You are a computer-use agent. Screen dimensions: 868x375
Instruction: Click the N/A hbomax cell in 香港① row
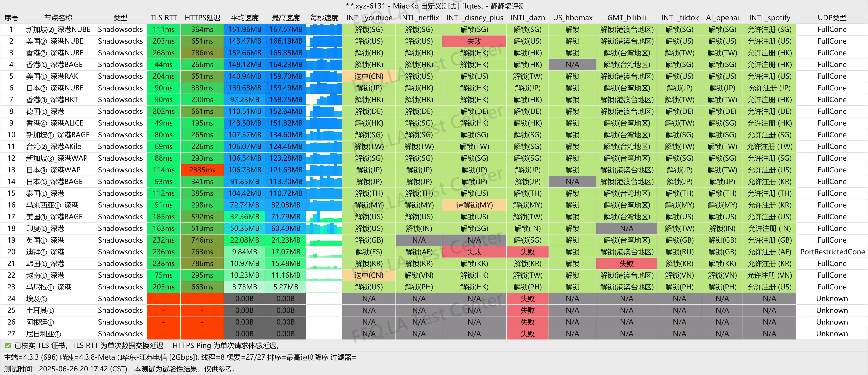point(573,65)
